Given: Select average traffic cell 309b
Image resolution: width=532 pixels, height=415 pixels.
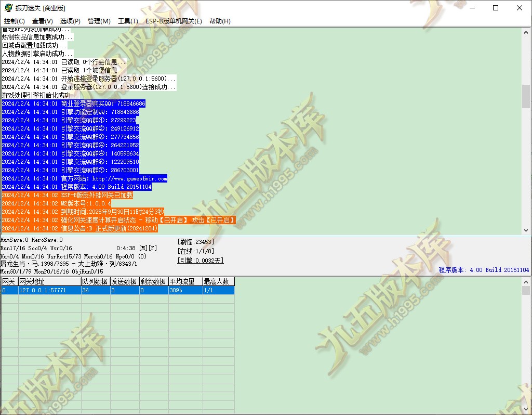Looking at the screenshot, I should tap(185, 290).
